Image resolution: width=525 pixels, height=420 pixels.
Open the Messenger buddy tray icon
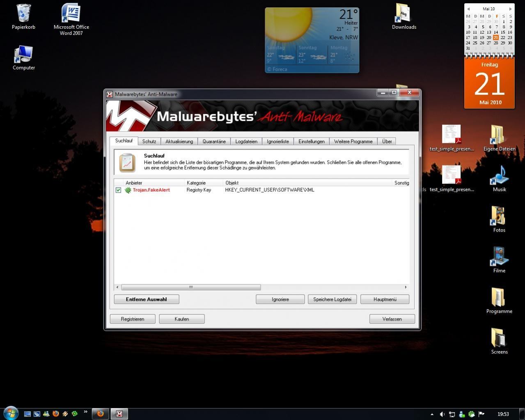click(462, 414)
